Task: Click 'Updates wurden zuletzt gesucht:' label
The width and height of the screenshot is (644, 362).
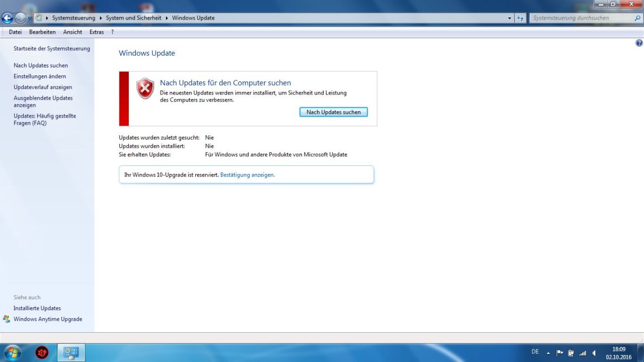Action: pos(159,138)
